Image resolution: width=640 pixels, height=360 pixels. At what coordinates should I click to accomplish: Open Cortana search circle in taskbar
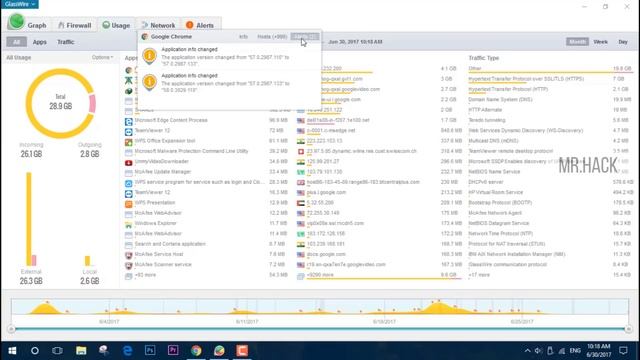click(x=35, y=351)
